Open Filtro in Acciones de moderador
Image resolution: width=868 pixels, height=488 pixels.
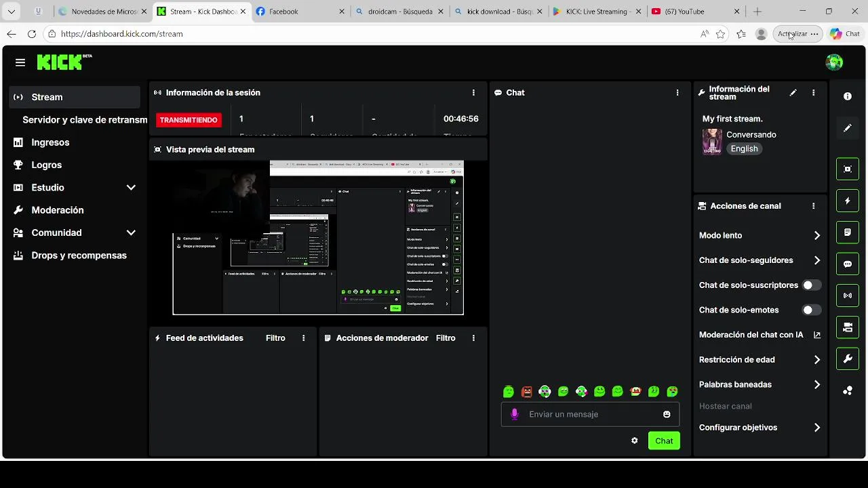(x=446, y=338)
